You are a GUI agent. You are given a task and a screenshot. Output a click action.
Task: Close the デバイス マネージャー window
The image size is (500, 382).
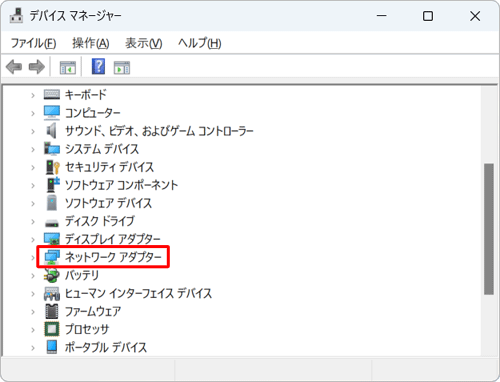click(x=475, y=16)
